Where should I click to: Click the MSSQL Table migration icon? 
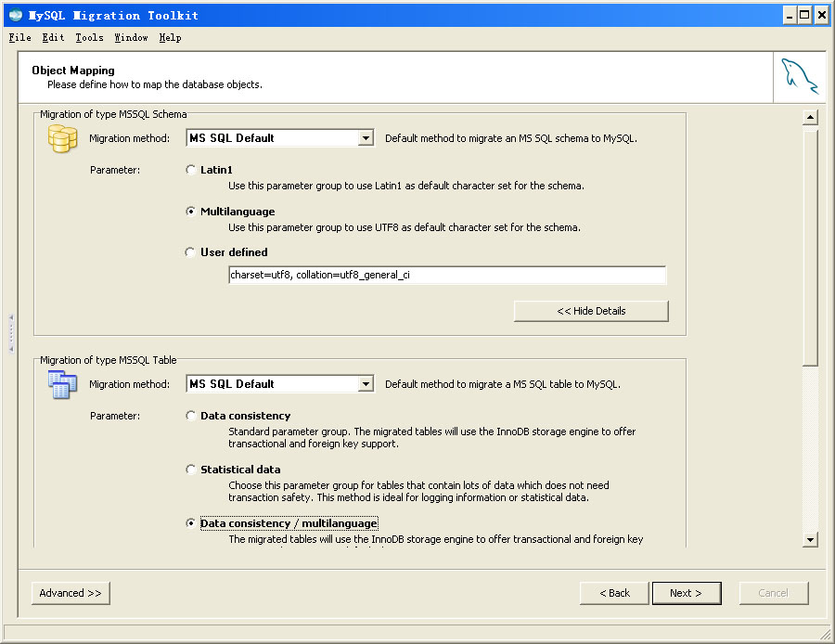61,382
